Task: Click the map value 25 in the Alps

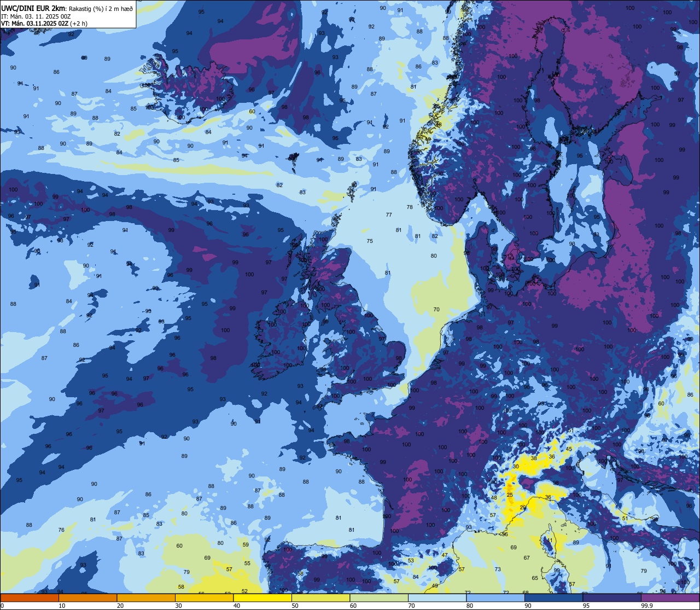Action: pyautogui.click(x=510, y=495)
